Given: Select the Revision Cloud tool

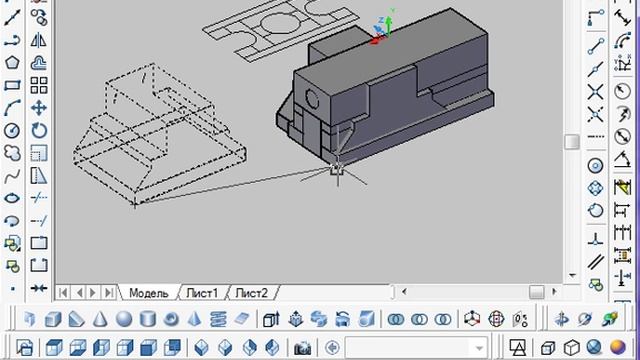Looking at the screenshot, I should click(x=12, y=153).
